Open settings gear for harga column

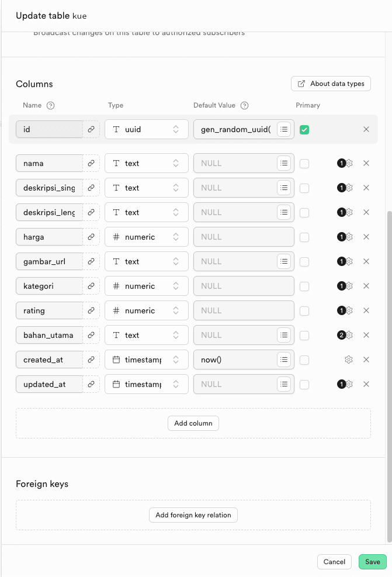[349, 237]
